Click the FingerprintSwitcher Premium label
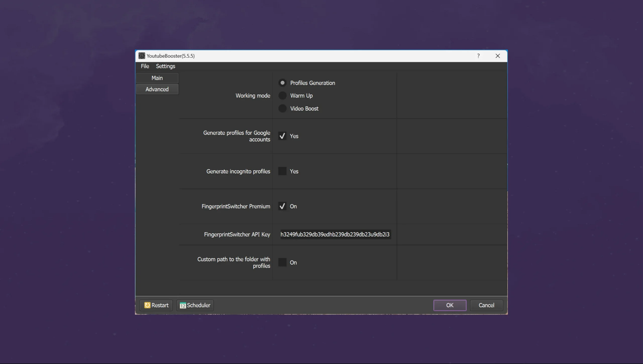The height and width of the screenshot is (364, 643). 236,206
